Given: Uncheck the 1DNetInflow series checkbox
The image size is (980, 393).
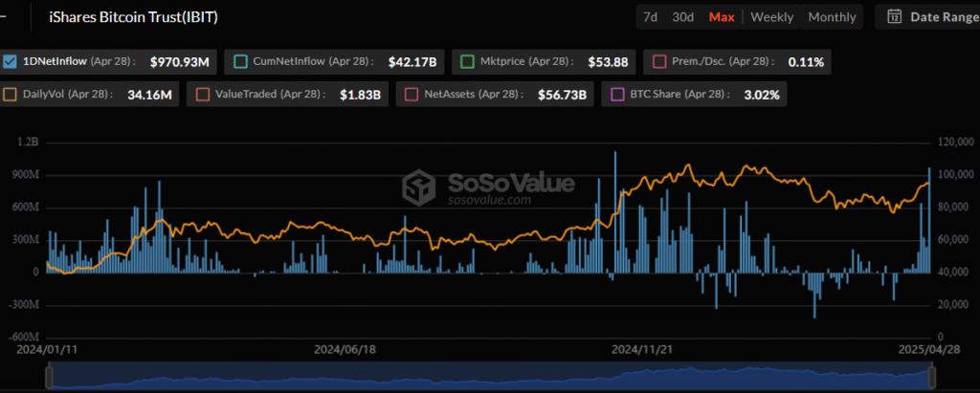Looking at the screenshot, I should tap(10, 61).
